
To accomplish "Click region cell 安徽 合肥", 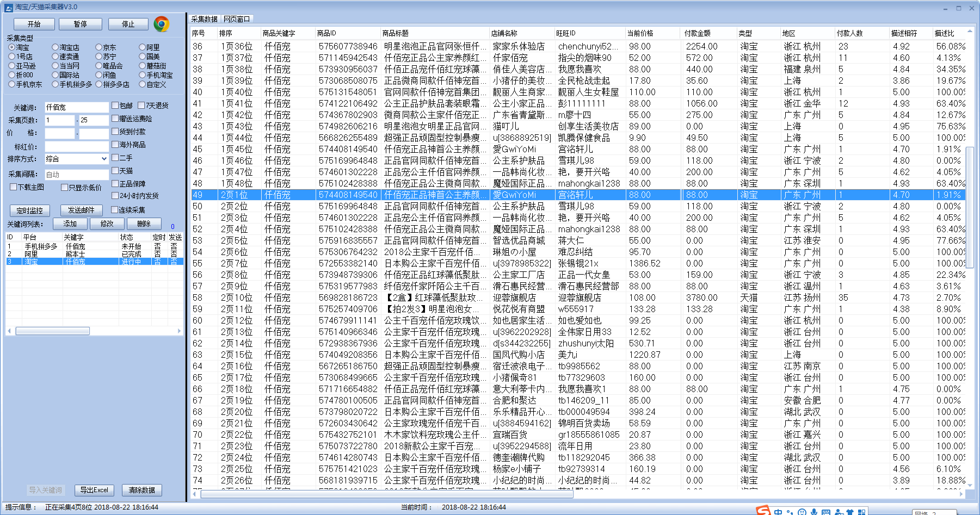I will [x=803, y=400].
